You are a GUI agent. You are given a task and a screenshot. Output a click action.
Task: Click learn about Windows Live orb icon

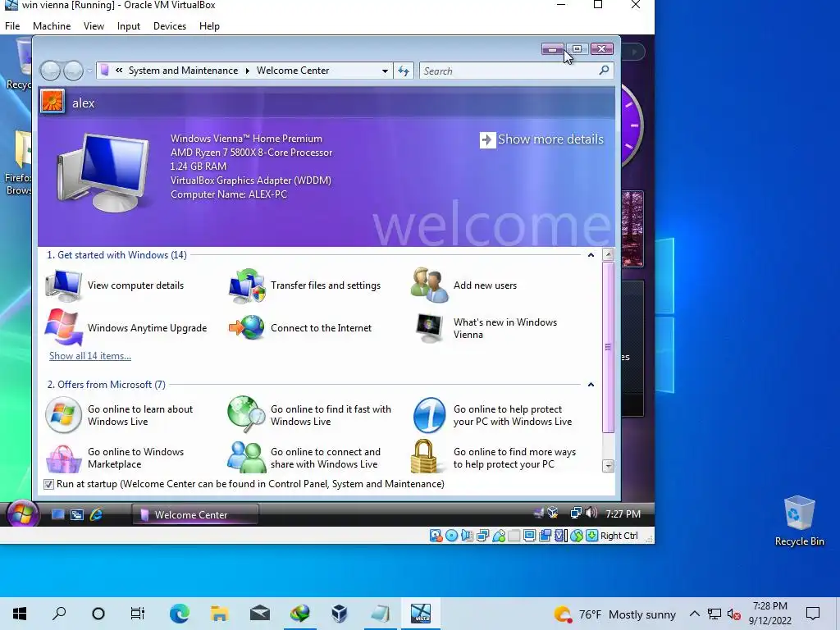tap(63, 414)
